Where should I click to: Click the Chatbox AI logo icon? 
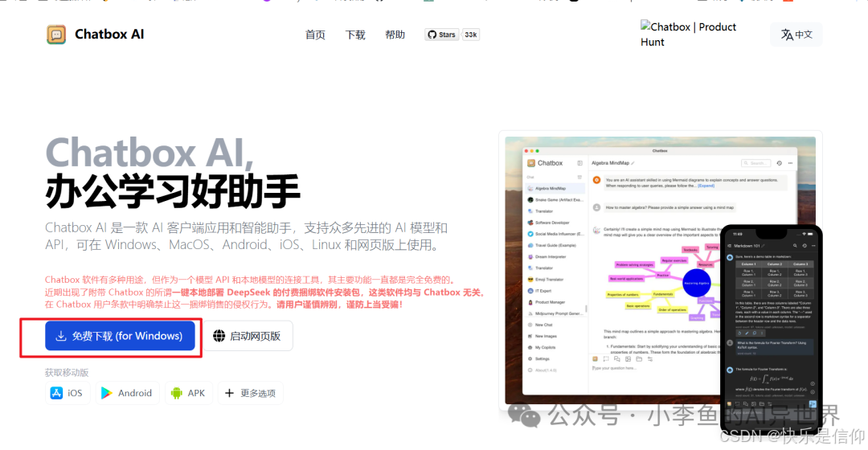(56, 35)
